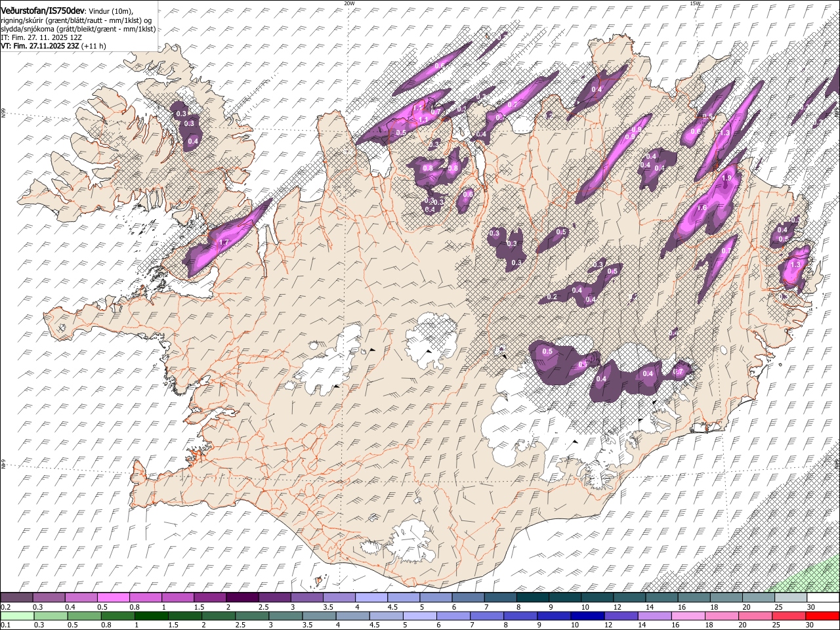Click the 15W longitude label
This screenshot has height=630, width=840.
(x=695, y=3)
